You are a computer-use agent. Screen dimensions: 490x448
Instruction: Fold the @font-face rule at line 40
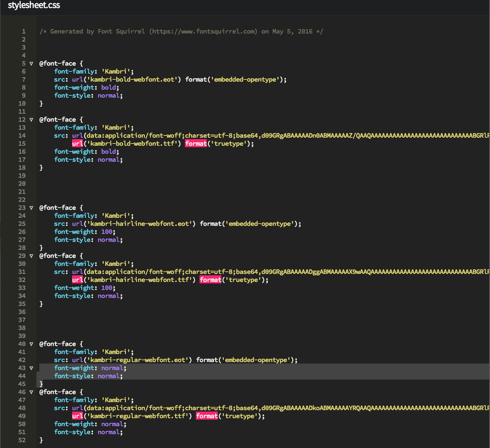(x=31, y=344)
